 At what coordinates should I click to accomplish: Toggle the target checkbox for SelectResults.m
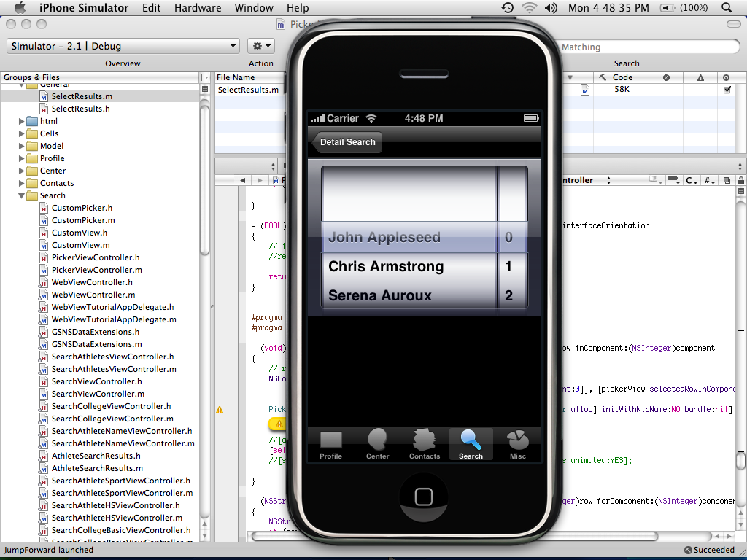727,90
